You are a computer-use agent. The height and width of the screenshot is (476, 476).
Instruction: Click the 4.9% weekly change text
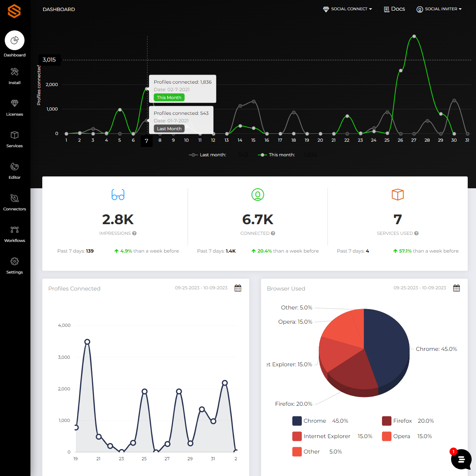click(x=147, y=251)
